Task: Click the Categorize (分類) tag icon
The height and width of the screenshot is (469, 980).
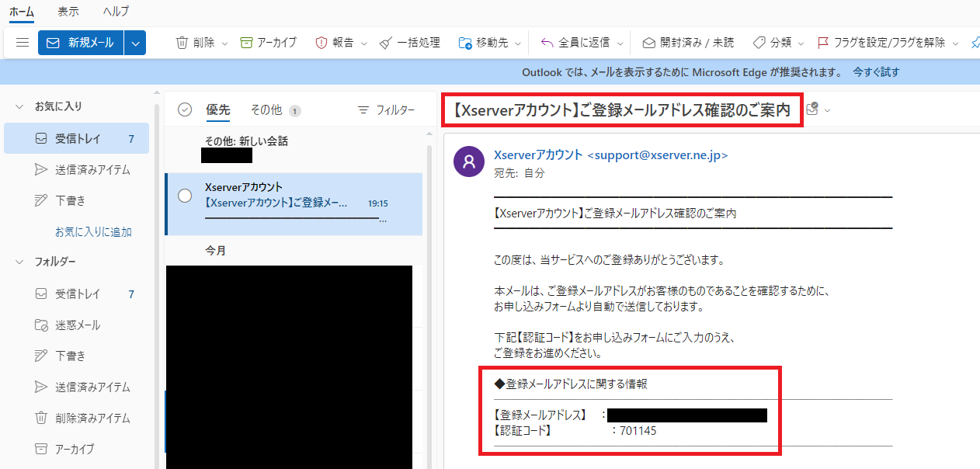Action: [x=759, y=43]
